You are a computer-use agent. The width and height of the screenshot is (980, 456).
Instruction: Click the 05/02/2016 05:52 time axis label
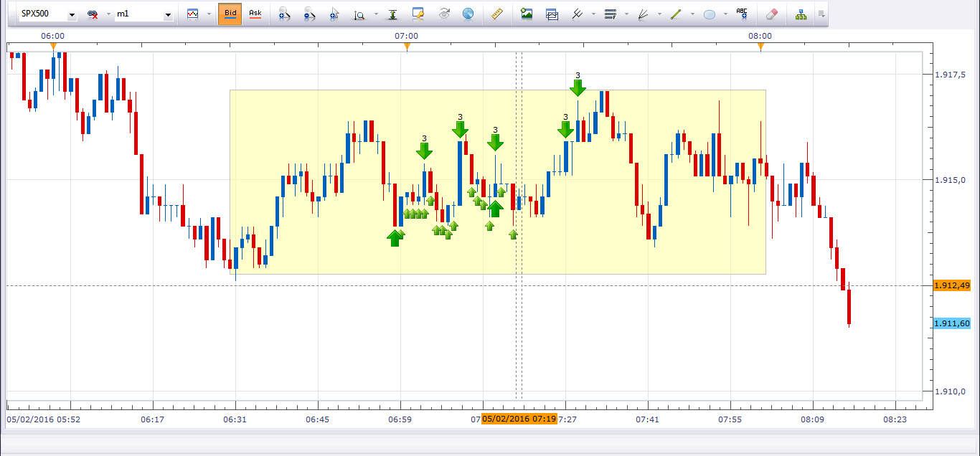coord(43,419)
